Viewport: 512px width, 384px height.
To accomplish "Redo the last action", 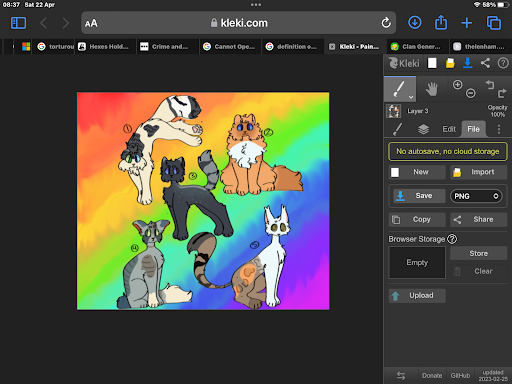I will click(x=502, y=93).
